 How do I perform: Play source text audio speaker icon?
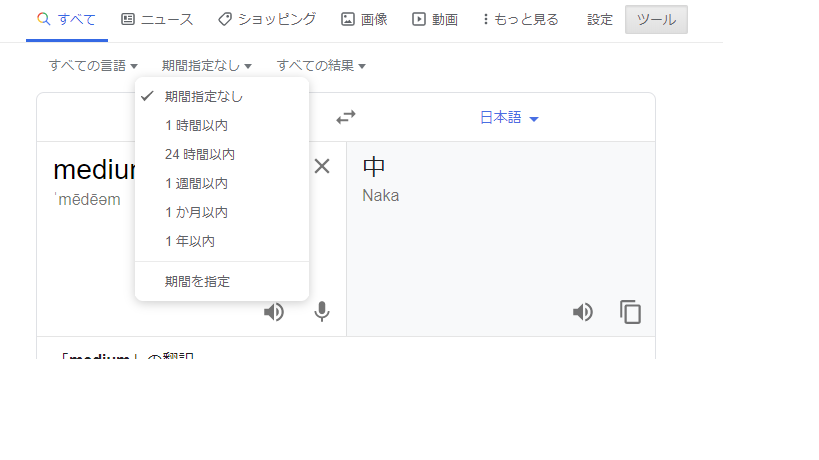pos(274,312)
